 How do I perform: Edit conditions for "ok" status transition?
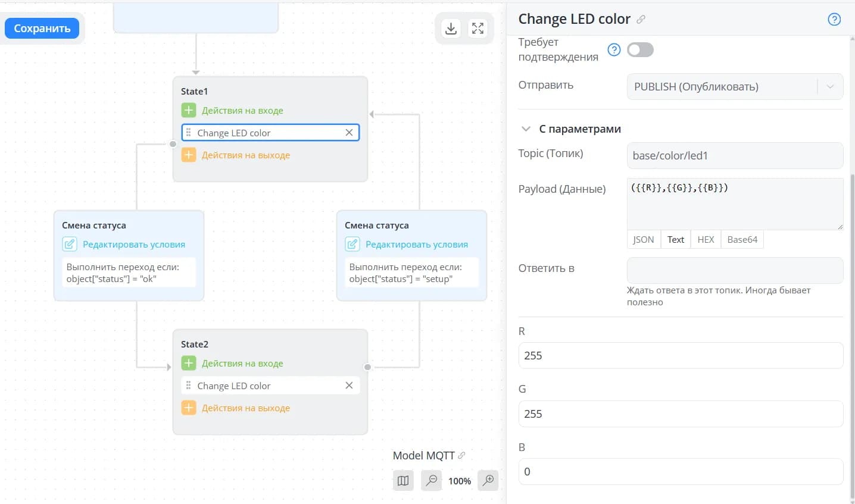(134, 244)
